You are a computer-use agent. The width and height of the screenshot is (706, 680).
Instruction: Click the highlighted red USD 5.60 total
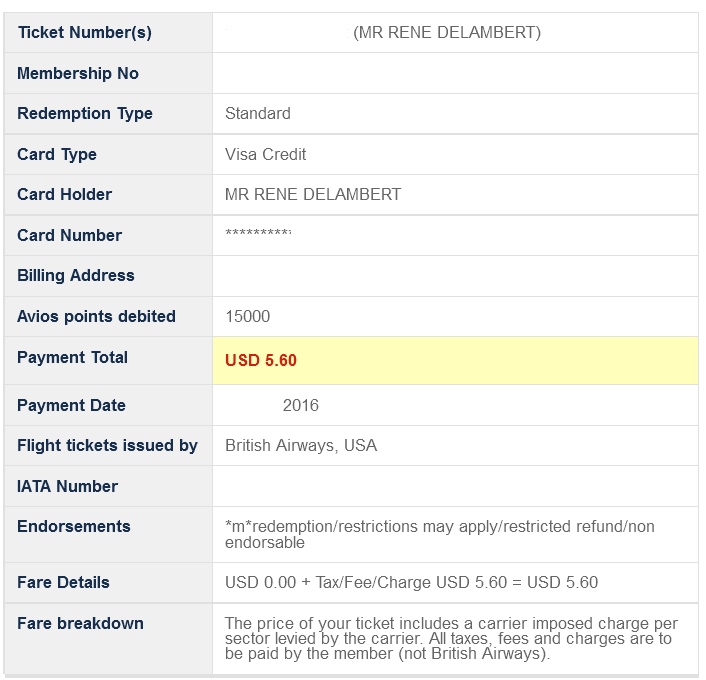coord(261,361)
